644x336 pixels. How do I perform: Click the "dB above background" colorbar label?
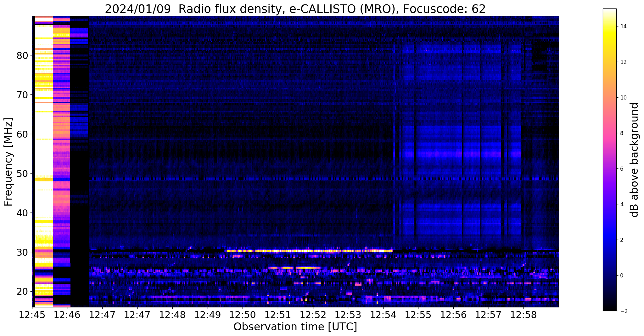(x=635, y=160)
